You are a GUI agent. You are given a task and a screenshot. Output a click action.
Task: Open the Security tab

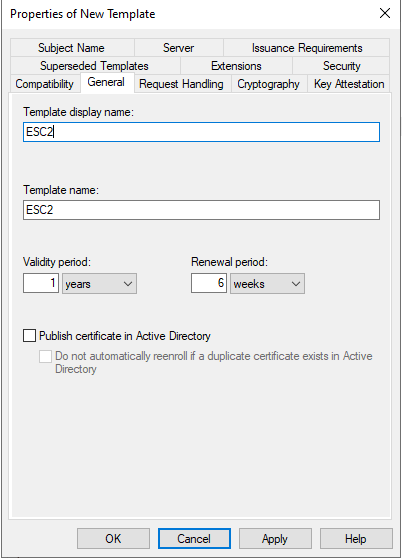341,66
